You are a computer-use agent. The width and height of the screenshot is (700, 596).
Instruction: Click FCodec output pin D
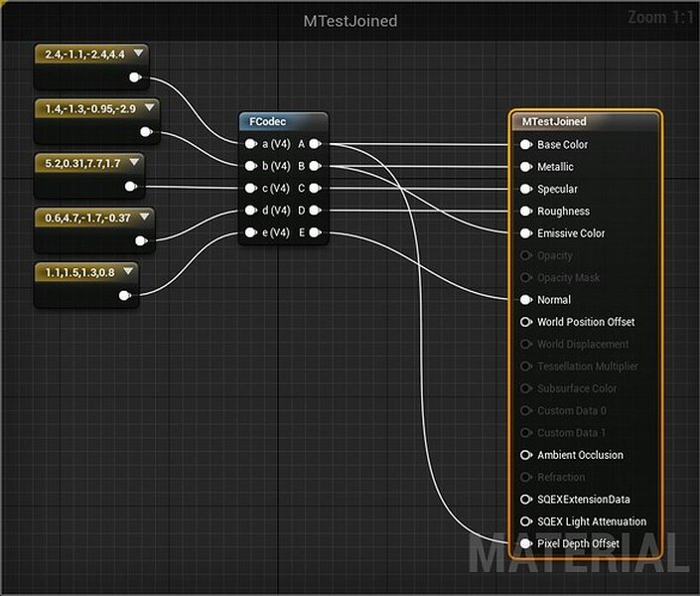(x=315, y=211)
